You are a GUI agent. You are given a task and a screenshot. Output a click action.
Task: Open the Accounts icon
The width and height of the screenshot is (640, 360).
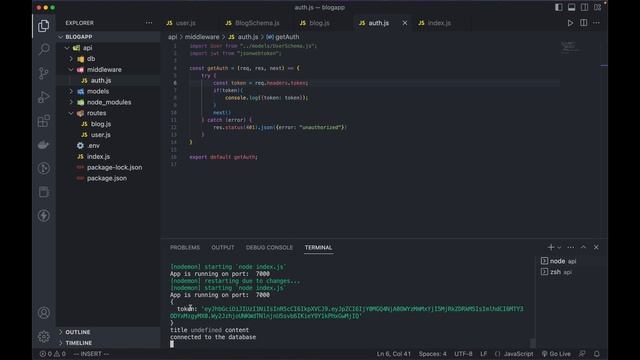tap(44, 313)
